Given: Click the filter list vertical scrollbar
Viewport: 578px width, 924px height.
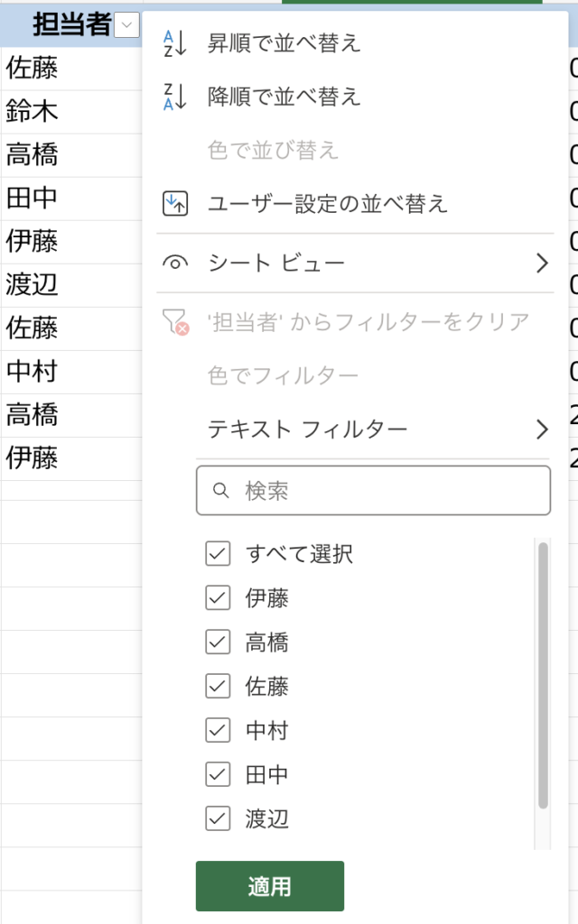Looking at the screenshot, I should 543,675.
